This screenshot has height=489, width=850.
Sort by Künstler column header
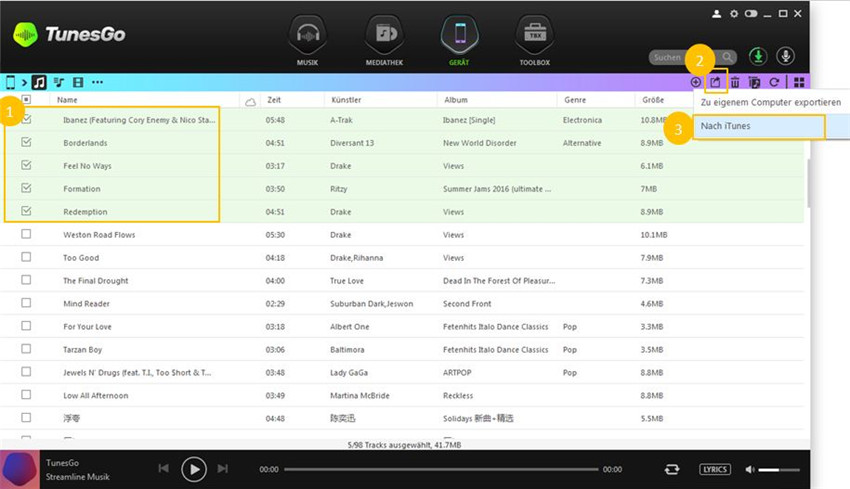(x=346, y=100)
